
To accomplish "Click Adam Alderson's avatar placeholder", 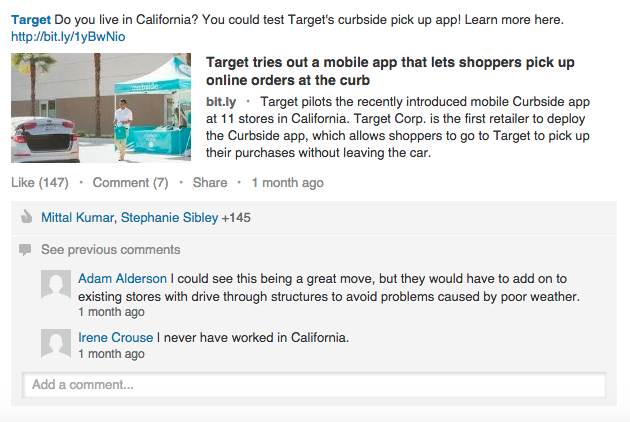I will tap(56, 285).
